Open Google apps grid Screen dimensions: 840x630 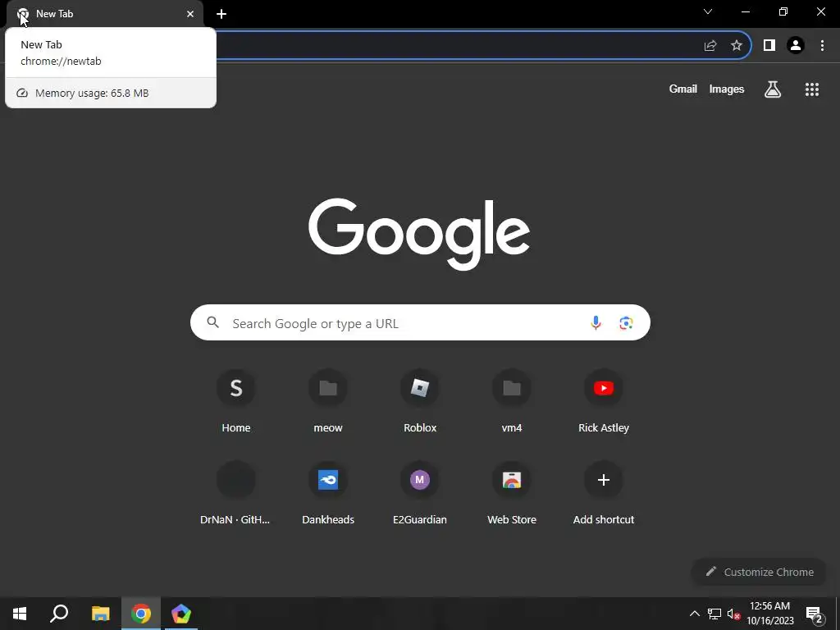point(812,89)
